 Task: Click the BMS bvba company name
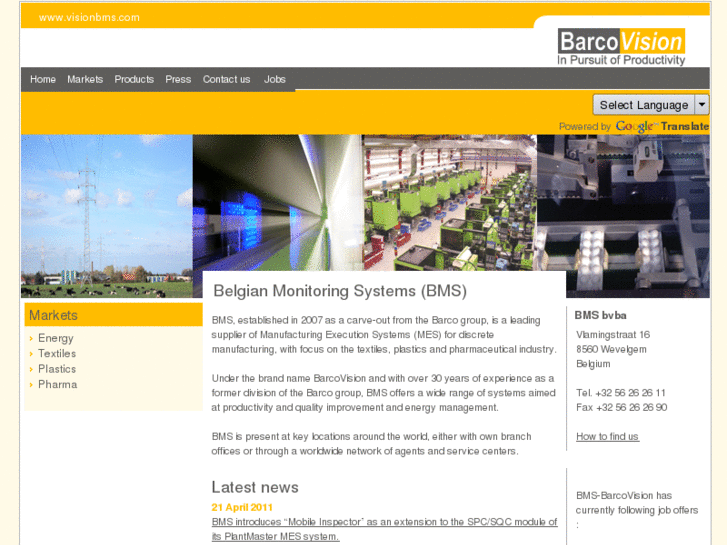[600, 315]
